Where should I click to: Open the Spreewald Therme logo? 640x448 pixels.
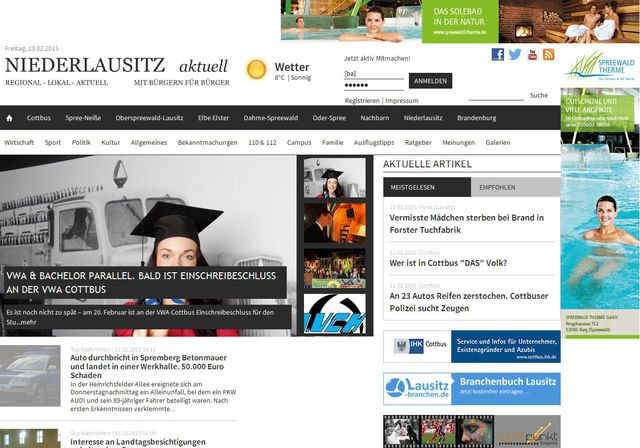(x=600, y=65)
